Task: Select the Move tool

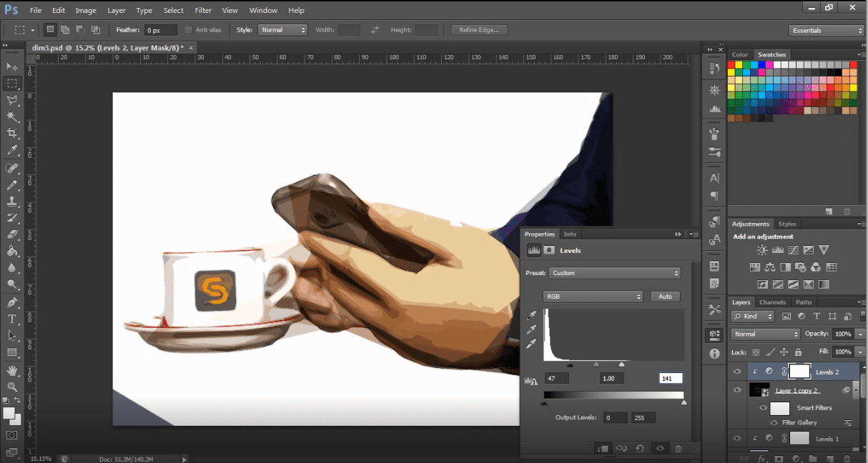Action: 12,66
